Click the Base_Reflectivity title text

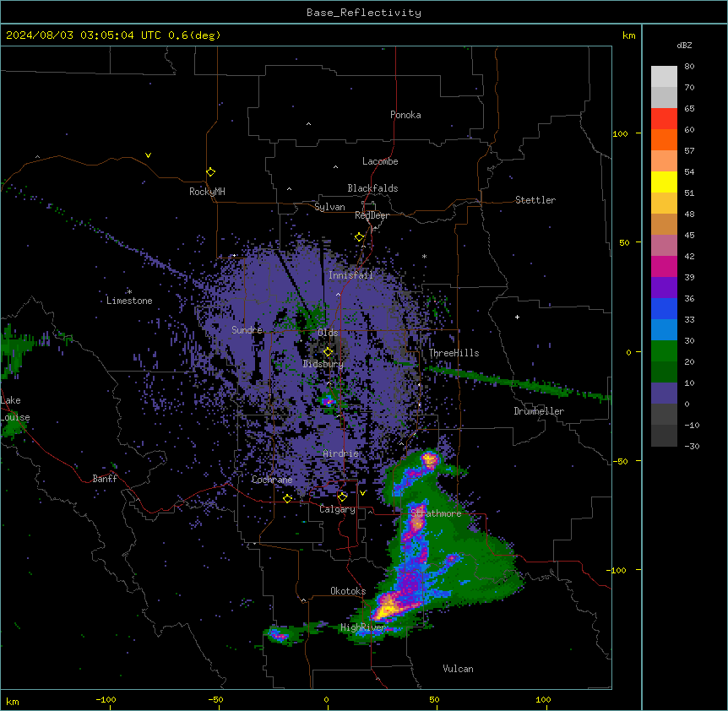pyautogui.click(x=364, y=13)
